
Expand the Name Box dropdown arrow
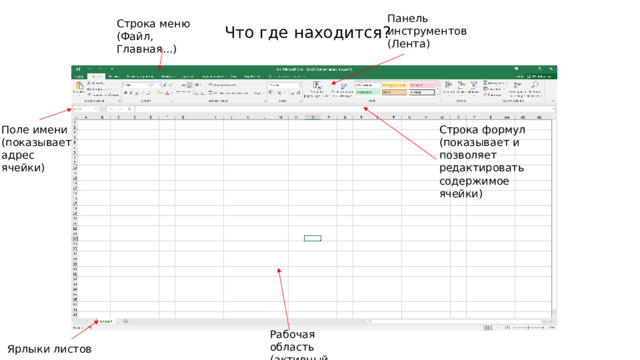[x=96, y=109]
